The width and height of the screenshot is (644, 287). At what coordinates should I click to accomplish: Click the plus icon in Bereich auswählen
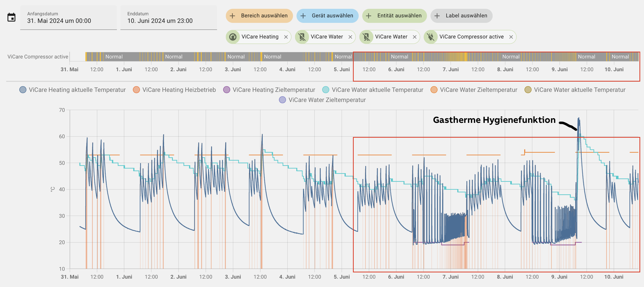(232, 16)
